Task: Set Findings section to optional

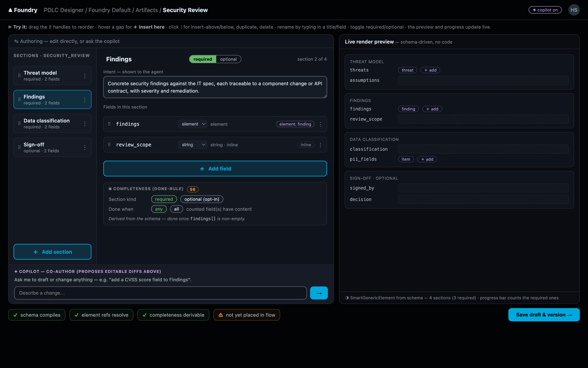Action: (228, 59)
